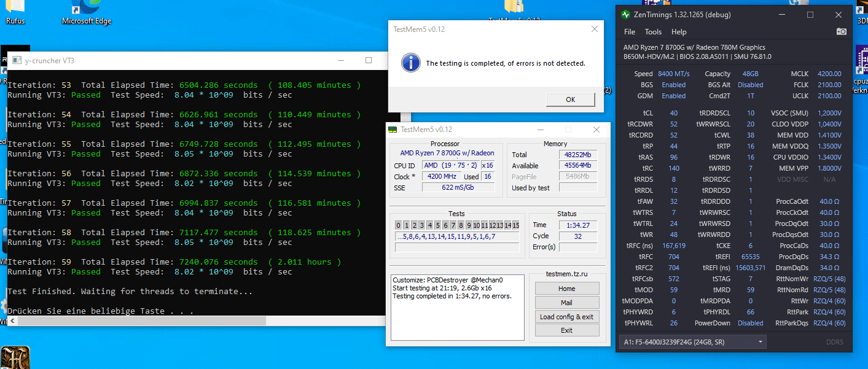Image resolution: width=868 pixels, height=369 pixels.
Task: Click test number 8 box in Tests panel
Action: [461, 225]
